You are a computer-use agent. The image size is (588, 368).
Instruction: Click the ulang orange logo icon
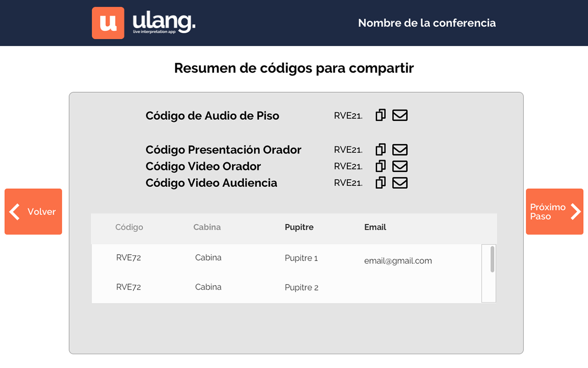pos(108,23)
